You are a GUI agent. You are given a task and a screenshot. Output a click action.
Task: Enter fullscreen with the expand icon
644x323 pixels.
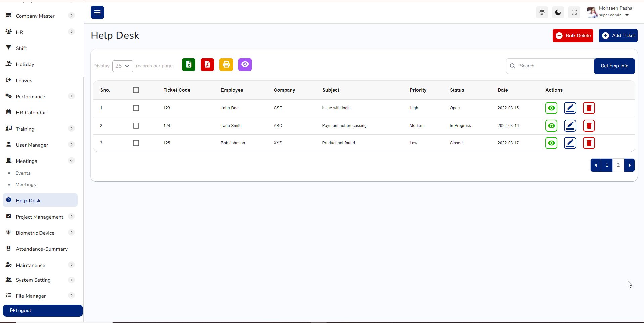574,12
